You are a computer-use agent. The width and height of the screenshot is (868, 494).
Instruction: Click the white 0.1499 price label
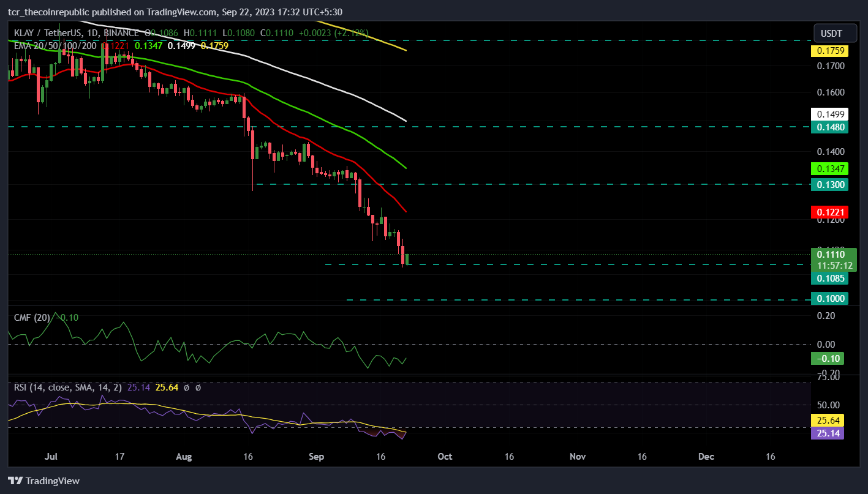829,114
